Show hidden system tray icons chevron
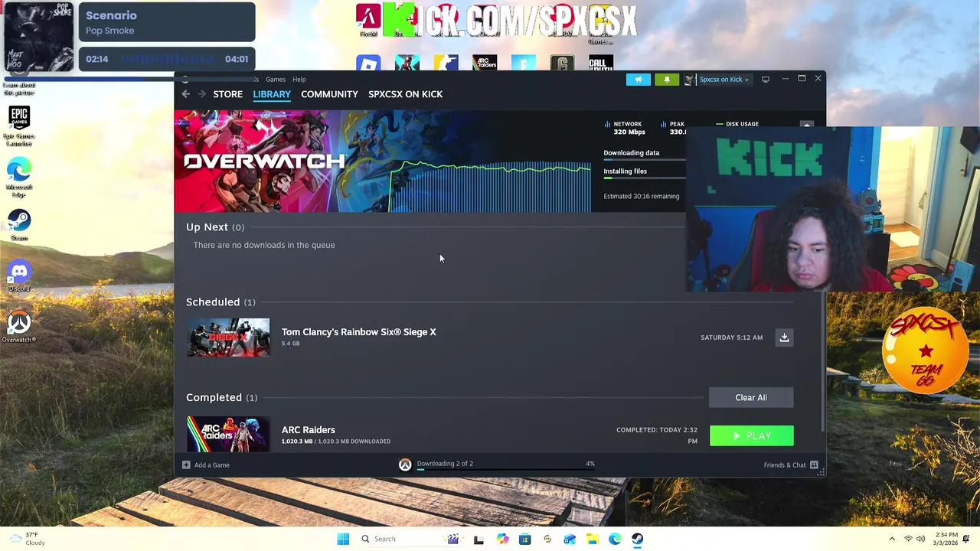This screenshot has width=980, height=551. pos(892,539)
